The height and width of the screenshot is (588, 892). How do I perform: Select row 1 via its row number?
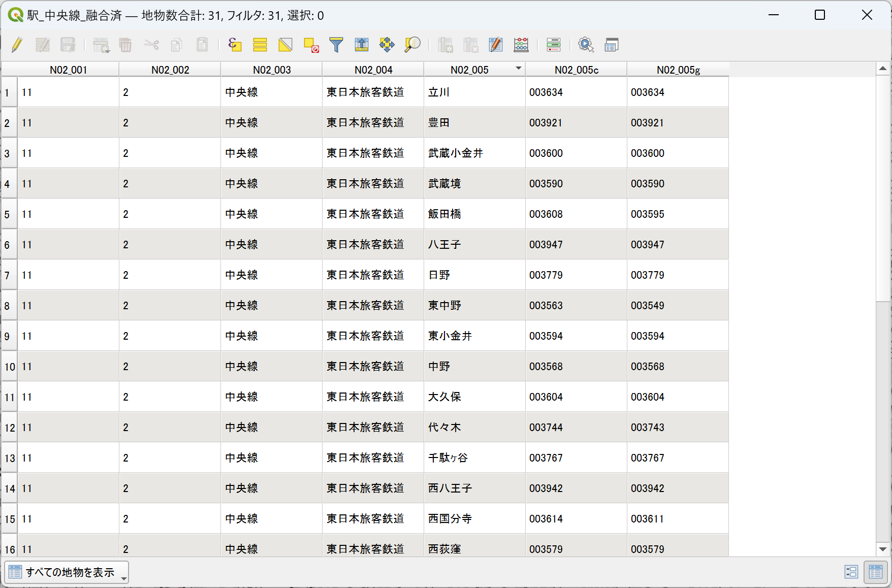9,92
